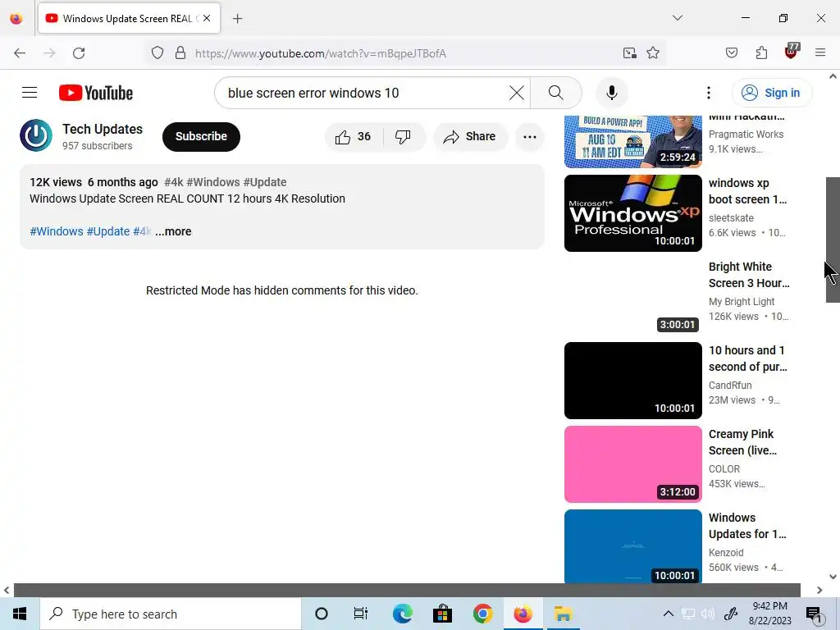Click the My Bright Light channel text

pyautogui.click(x=742, y=302)
